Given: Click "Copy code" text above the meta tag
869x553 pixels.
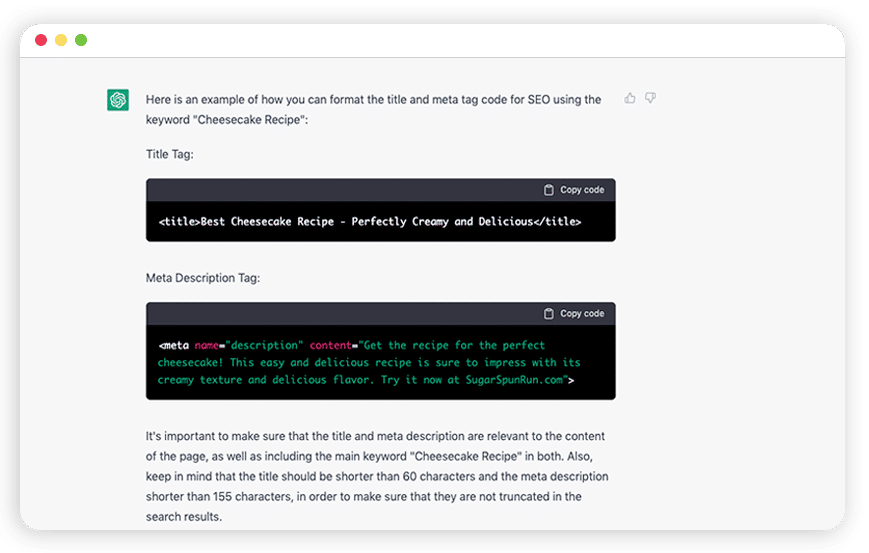Looking at the screenshot, I should pos(582,314).
